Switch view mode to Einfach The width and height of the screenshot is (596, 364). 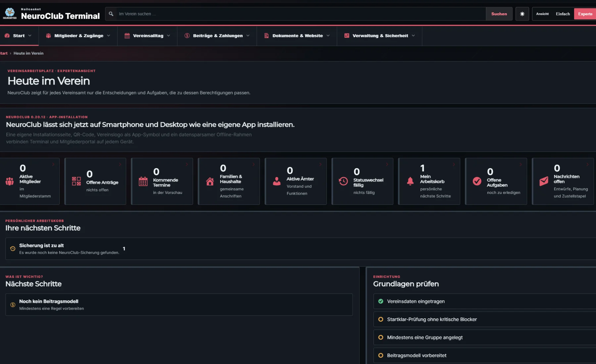563,14
